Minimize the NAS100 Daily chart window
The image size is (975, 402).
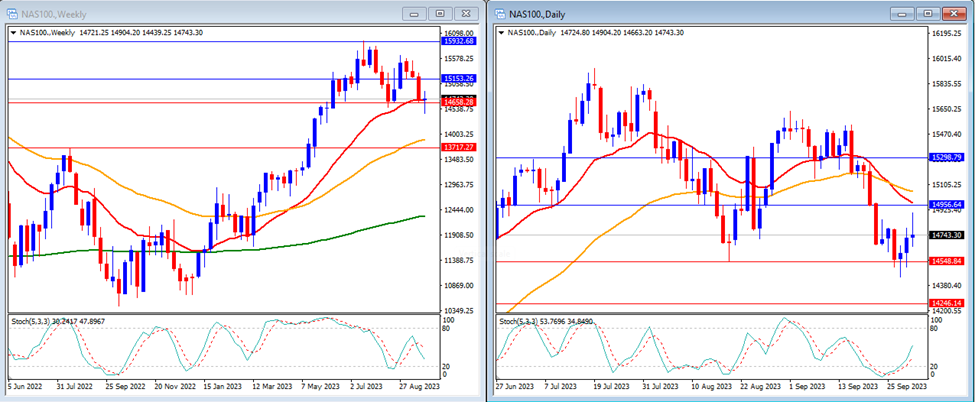pos(903,14)
